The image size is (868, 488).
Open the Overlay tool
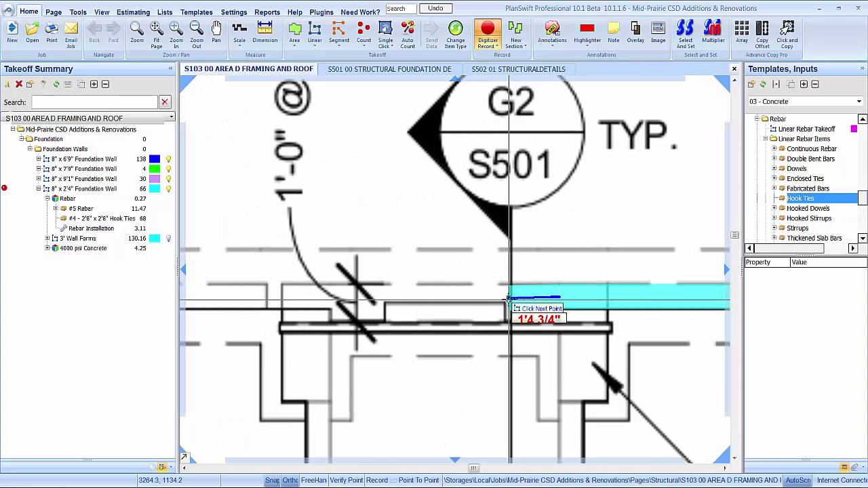pyautogui.click(x=635, y=32)
